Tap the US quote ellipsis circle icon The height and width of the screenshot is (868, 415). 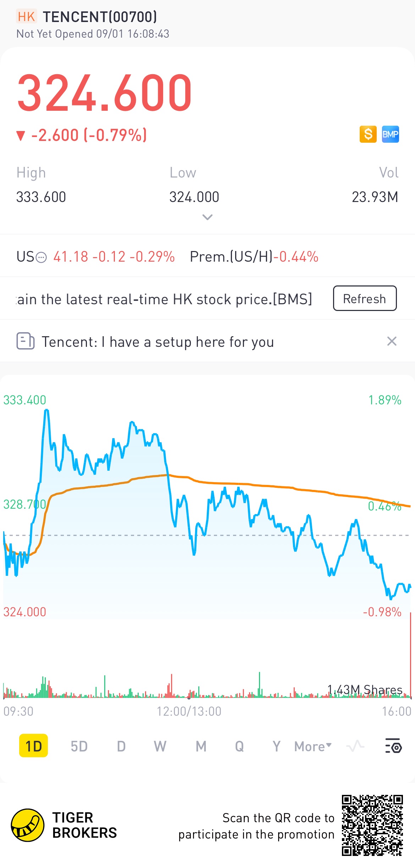tap(41, 257)
